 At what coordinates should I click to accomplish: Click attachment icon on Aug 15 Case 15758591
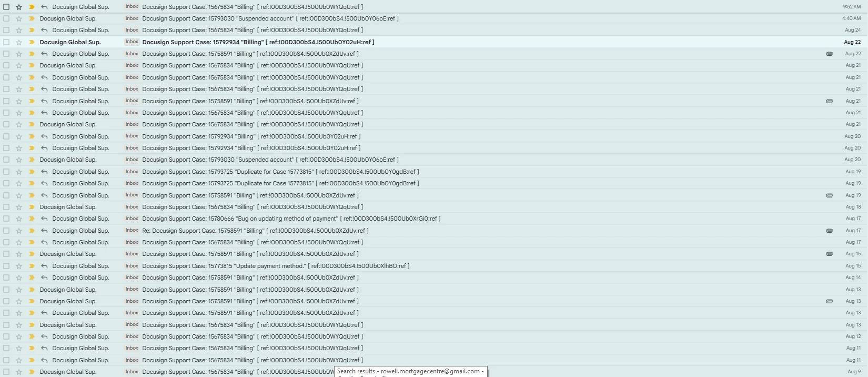pyautogui.click(x=830, y=254)
